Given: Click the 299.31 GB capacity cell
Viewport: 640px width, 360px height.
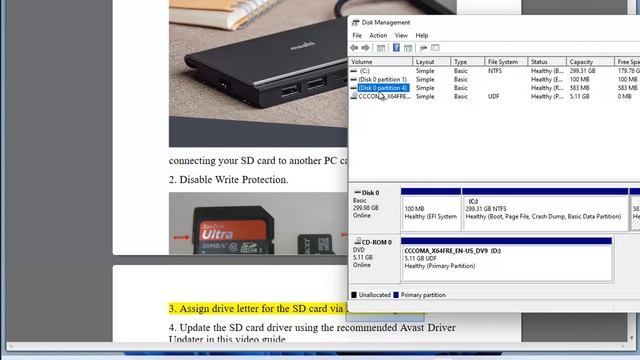Looking at the screenshot, I should click(x=582, y=71).
